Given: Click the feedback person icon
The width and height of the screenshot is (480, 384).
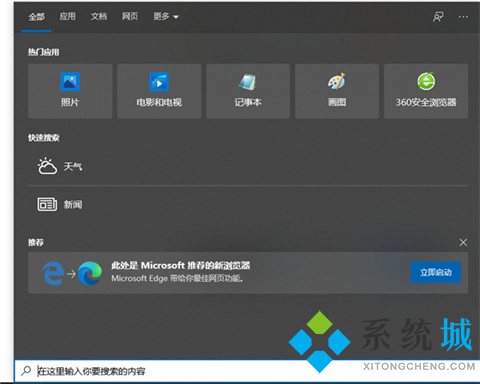Looking at the screenshot, I should click(438, 17).
